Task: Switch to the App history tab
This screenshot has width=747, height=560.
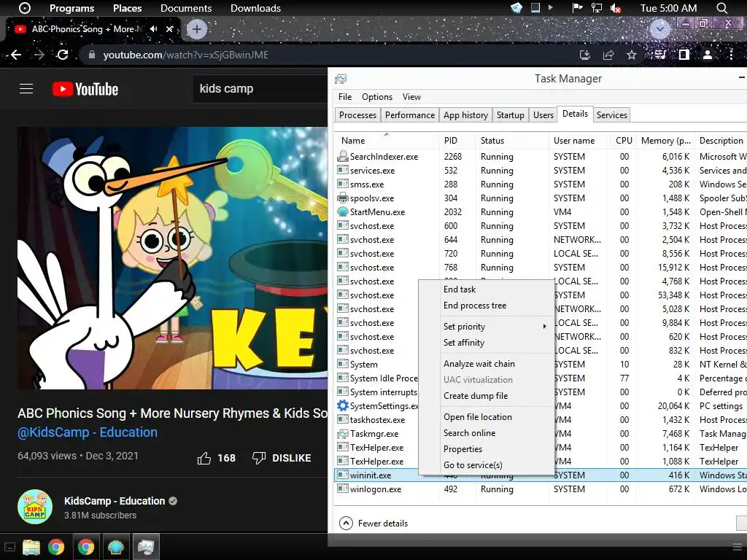Action: click(465, 115)
